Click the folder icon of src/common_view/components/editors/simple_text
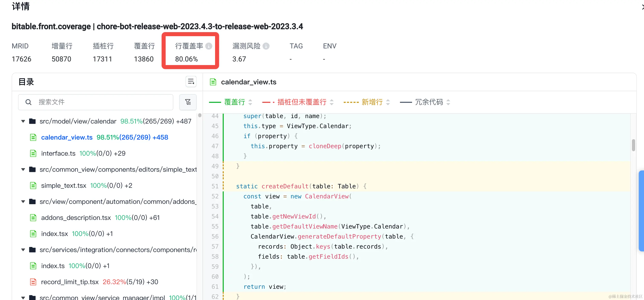Screen dimensions: 644x300 tap(32, 169)
